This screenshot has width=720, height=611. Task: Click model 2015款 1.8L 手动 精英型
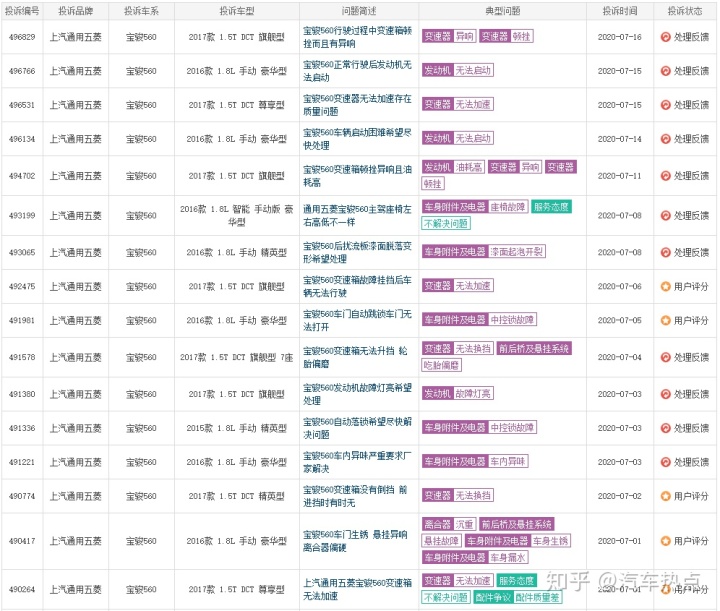click(236, 428)
